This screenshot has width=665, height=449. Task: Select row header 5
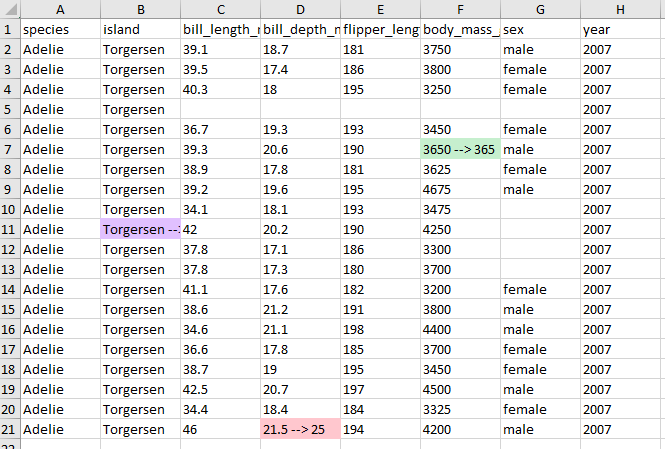click(9, 109)
